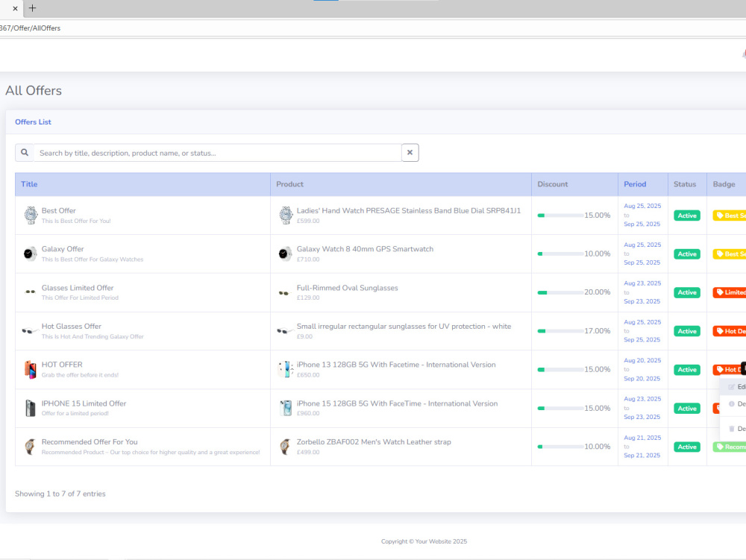The height and width of the screenshot is (560, 746).
Task: Click the Recommended Offer For You thumbnail
Action: click(x=30, y=447)
